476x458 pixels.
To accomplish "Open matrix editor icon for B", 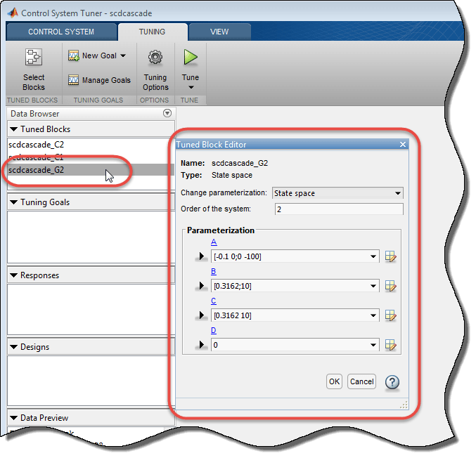I will click(391, 286).
